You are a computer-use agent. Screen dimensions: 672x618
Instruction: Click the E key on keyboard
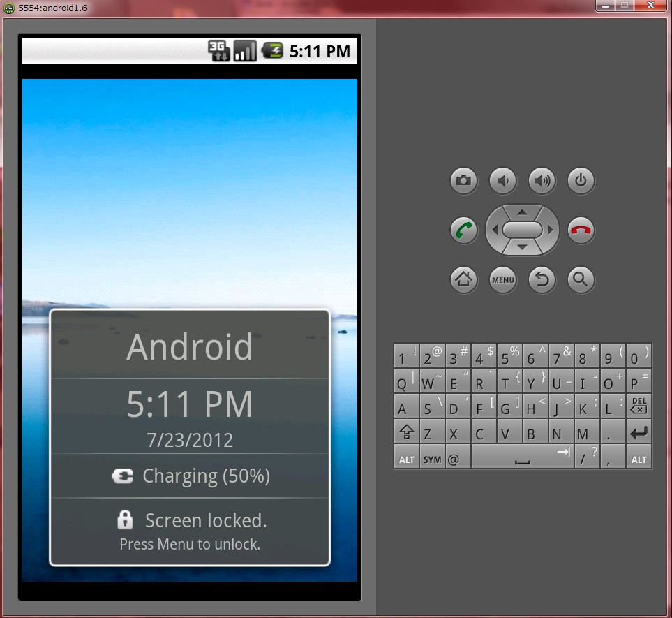[x=458, y=381]
